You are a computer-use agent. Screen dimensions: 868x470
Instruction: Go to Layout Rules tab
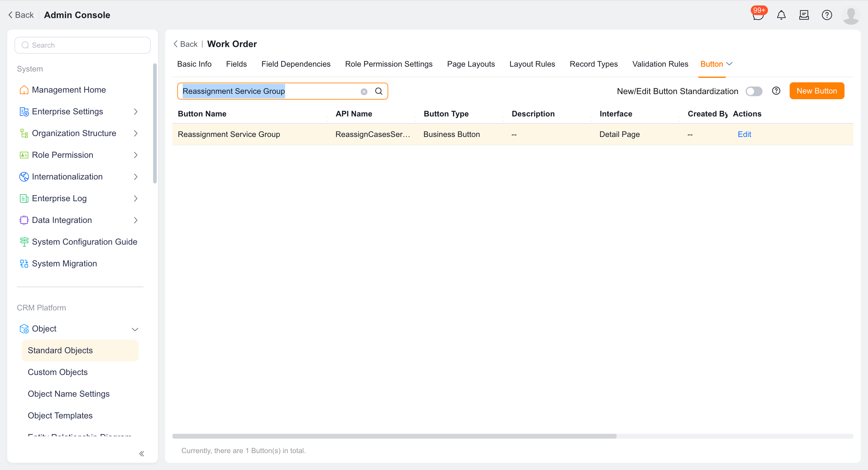pos(532,64)
